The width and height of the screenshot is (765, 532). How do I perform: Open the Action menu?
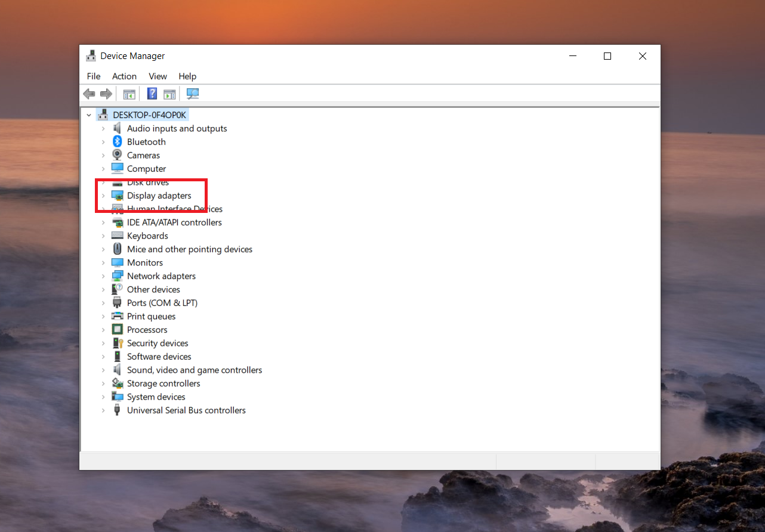(124, 76)
